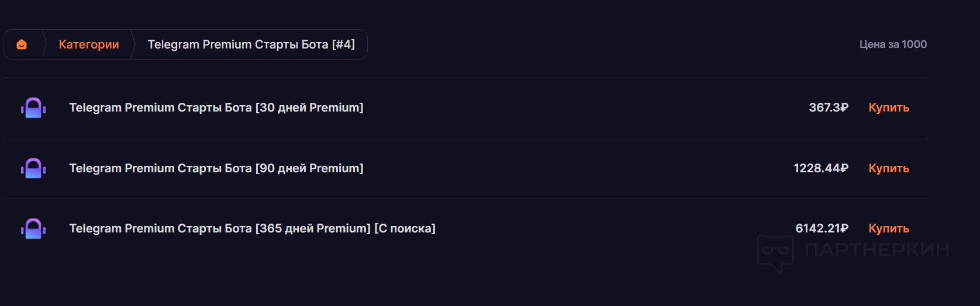
Task: Open the Старты Бота [90 дней Premium] title
Action: click(216, 168)
